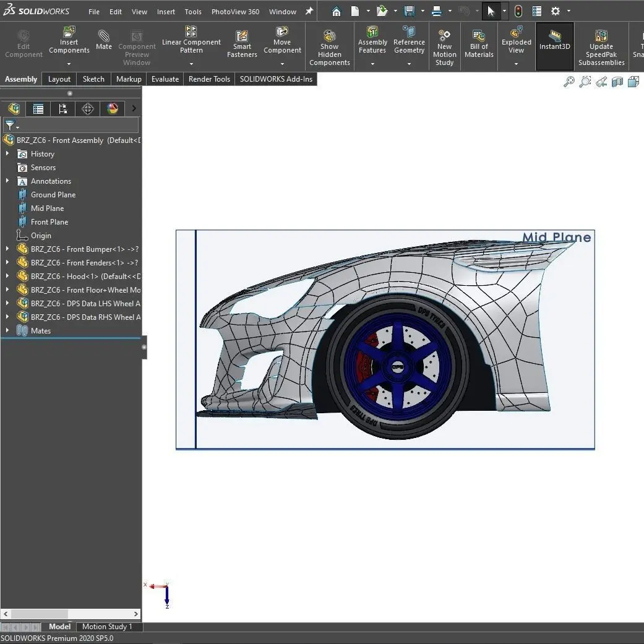Select Ground Plane in feature tree
The height and width of the screenshot is (644, 644).
click(53, 195)
